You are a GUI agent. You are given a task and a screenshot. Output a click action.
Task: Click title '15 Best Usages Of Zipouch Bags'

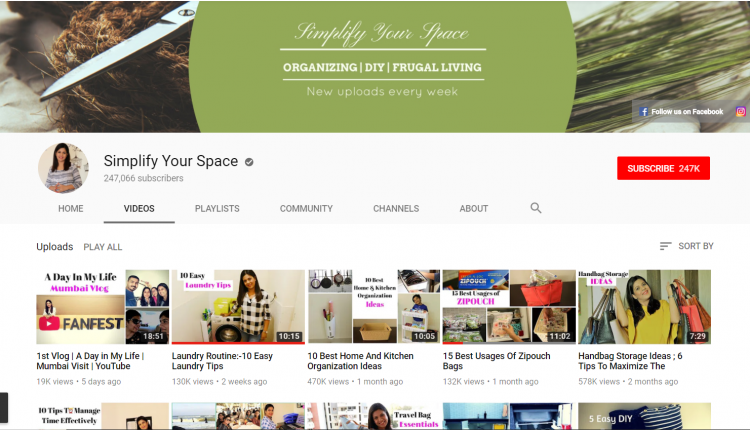click(x=496, y=361)
